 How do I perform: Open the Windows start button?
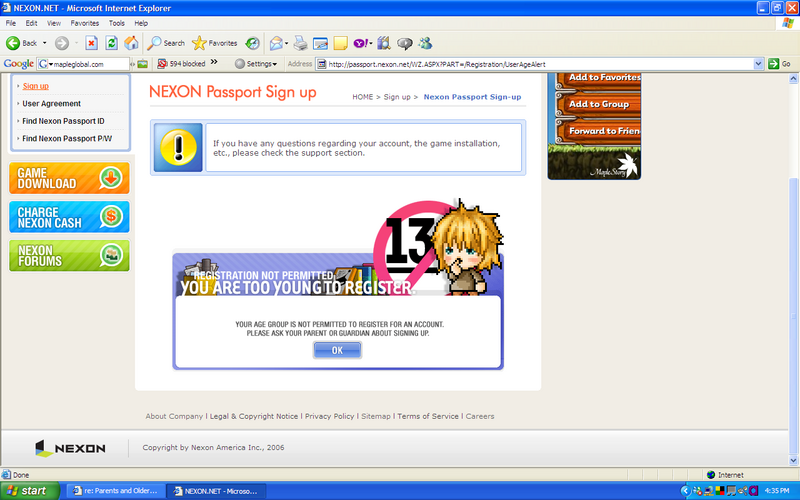[29, 491]
